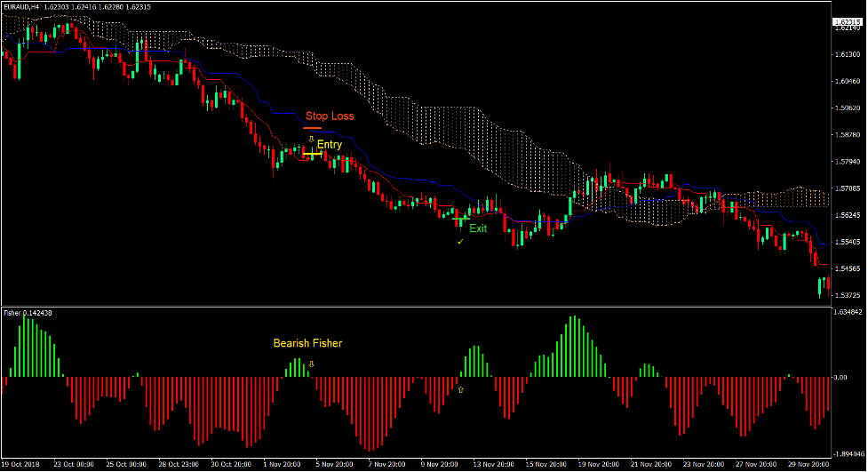Click the '25 Oct 00:00' time label

(x=126, y=464)
